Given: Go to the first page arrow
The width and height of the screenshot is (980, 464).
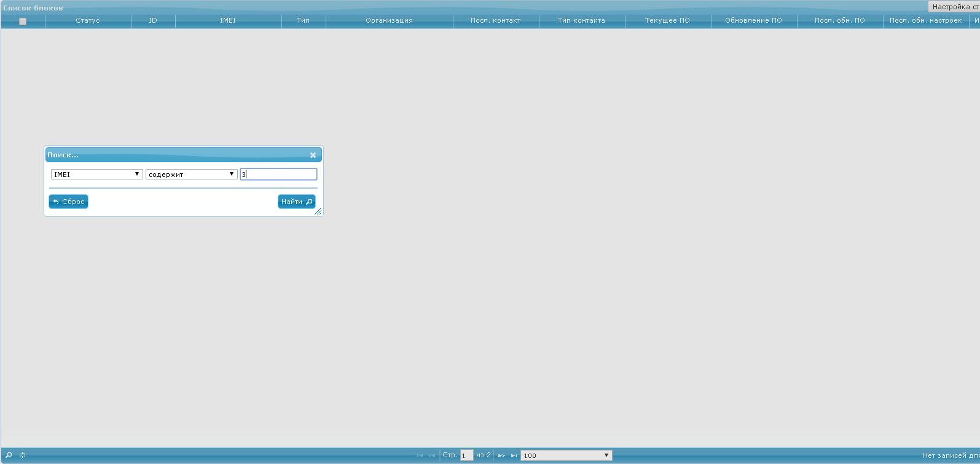Looking at the screenshot, I should [x=420, y=455].
